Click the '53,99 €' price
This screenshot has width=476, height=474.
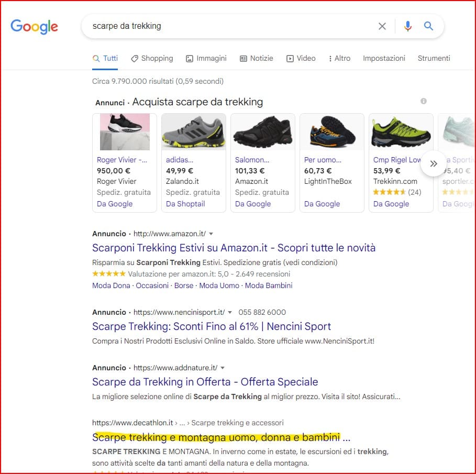[387, 171]
